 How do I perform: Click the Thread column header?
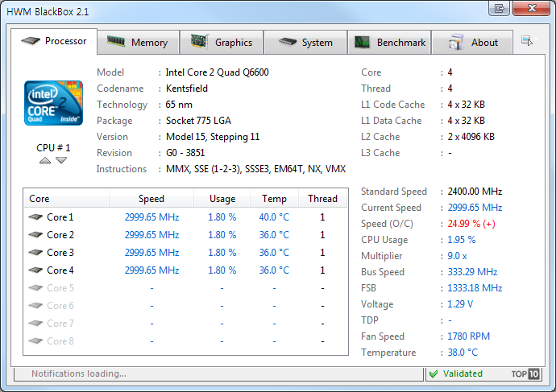[322, 198]
